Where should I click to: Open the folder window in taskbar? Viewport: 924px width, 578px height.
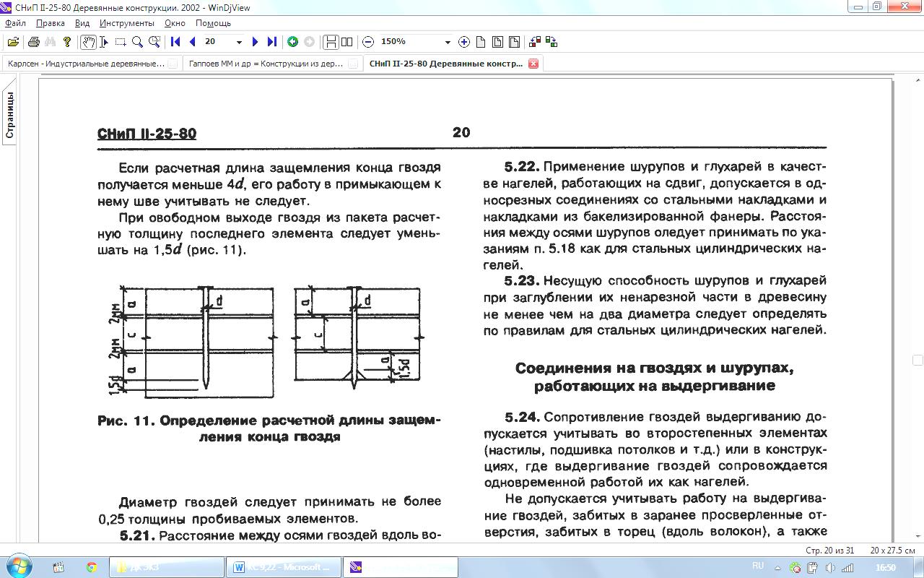click(x=167, y=567)
